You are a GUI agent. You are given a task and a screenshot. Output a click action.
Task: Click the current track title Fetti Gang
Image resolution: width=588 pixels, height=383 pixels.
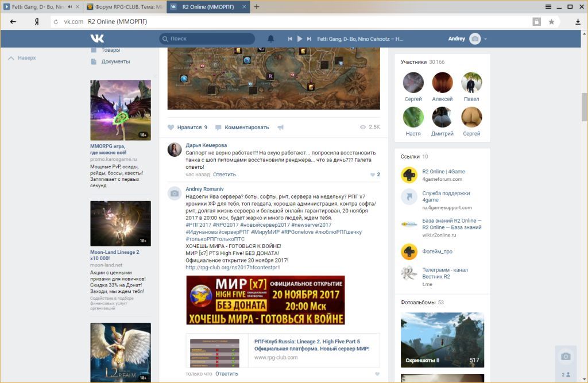pyautogui.click(x=359, y=38)
